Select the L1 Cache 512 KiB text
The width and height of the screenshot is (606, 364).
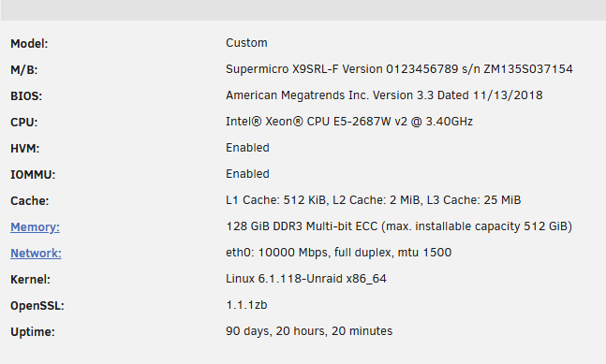click(x=276, y=200)
